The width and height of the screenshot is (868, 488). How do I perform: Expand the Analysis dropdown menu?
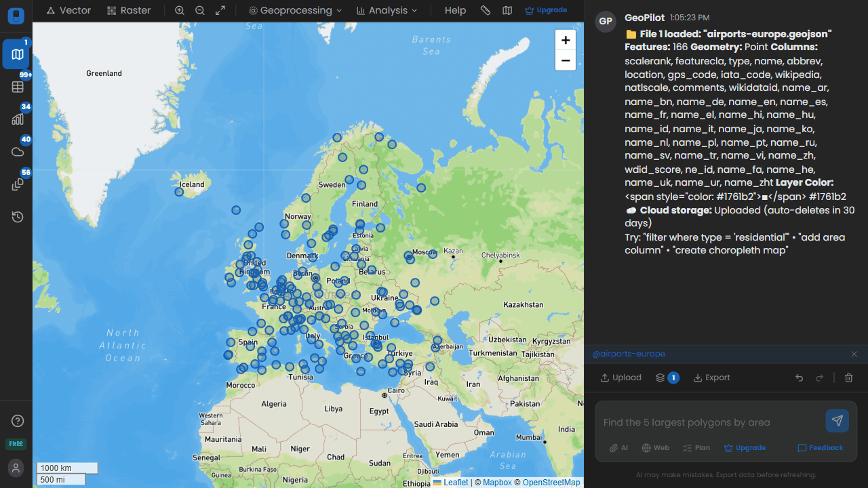tap(387, 10)
